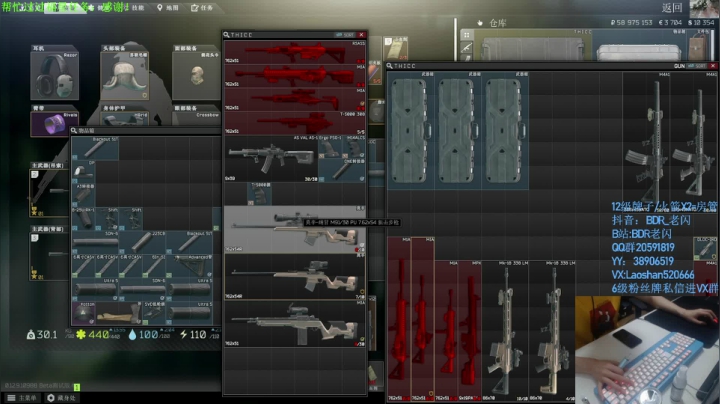Open the 藏身处 hideout button
Image resolution: width=720 pixels, height=404 pixels.
click(61, 398)
